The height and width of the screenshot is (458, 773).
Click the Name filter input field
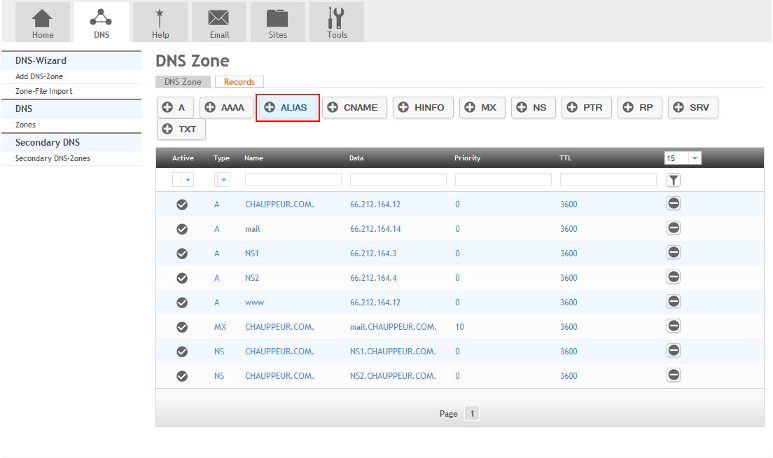(x=293, y=180)
